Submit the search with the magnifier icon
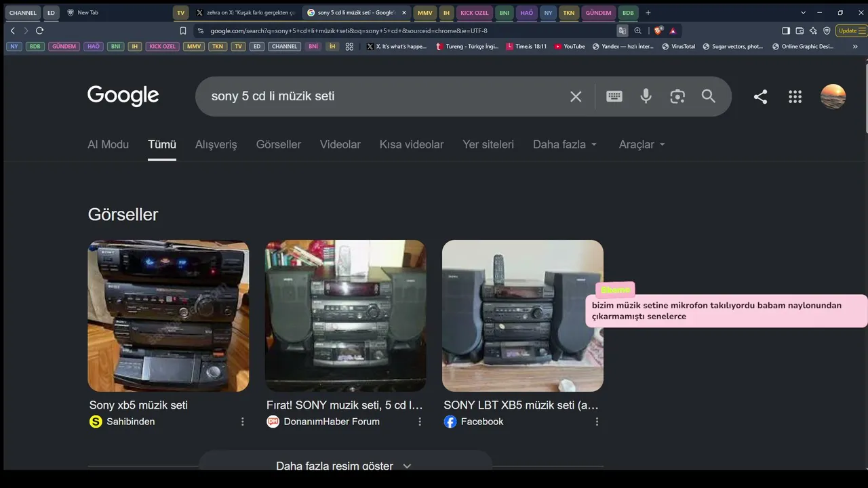Viewport: 868px width, 488px height. pyautogui.click(x=709, y=96)
